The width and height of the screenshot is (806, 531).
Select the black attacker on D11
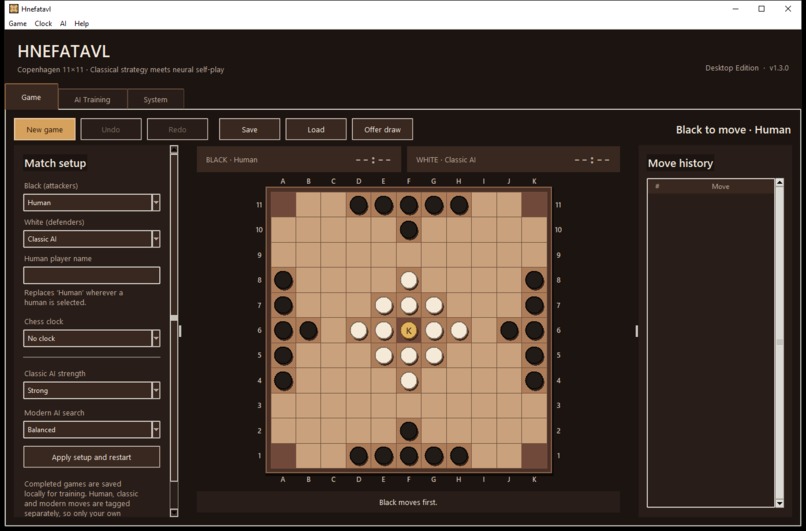point(359,205)
